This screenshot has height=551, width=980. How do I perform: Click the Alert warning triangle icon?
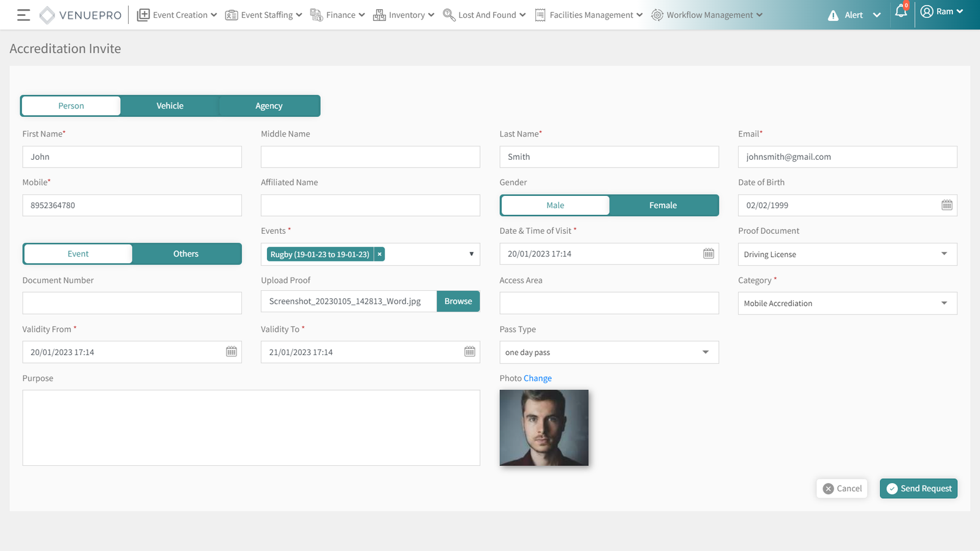coord(833,15)
